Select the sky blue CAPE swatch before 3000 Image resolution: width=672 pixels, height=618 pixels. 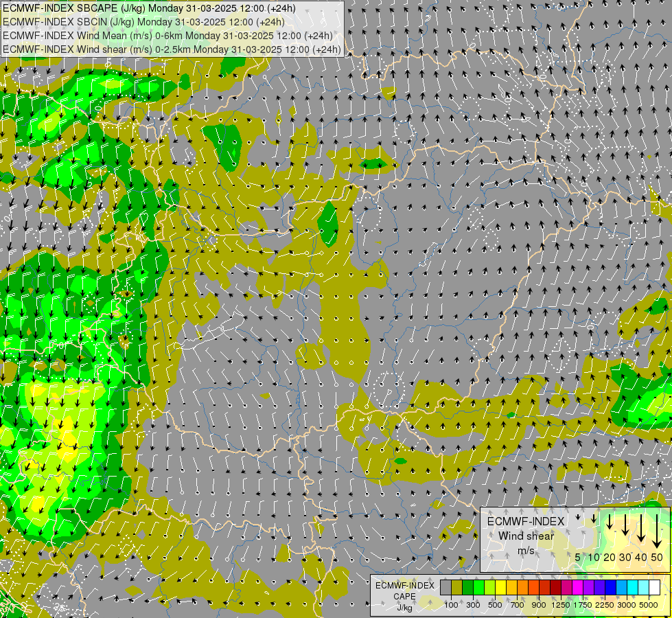623,587
